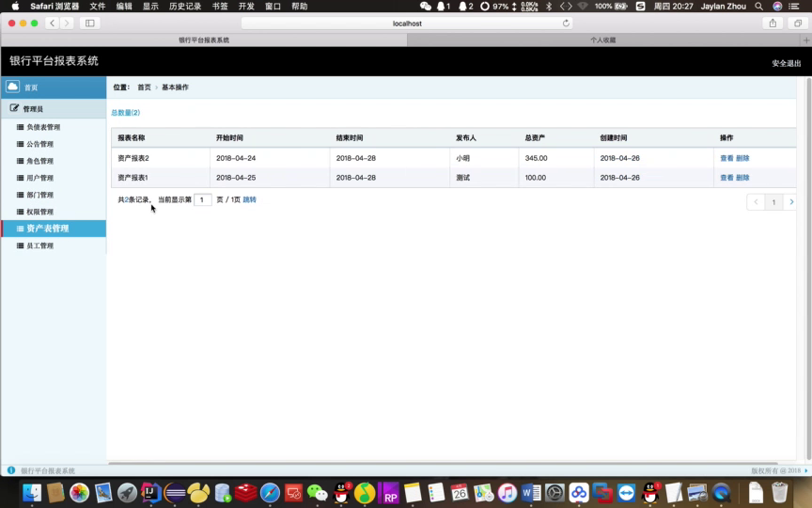Open the 文件 menu
Screen dimensions: 812x508
point(98,7)
